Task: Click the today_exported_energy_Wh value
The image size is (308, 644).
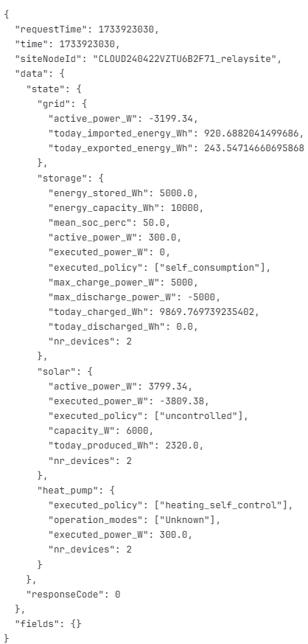Action: point(254,148)
